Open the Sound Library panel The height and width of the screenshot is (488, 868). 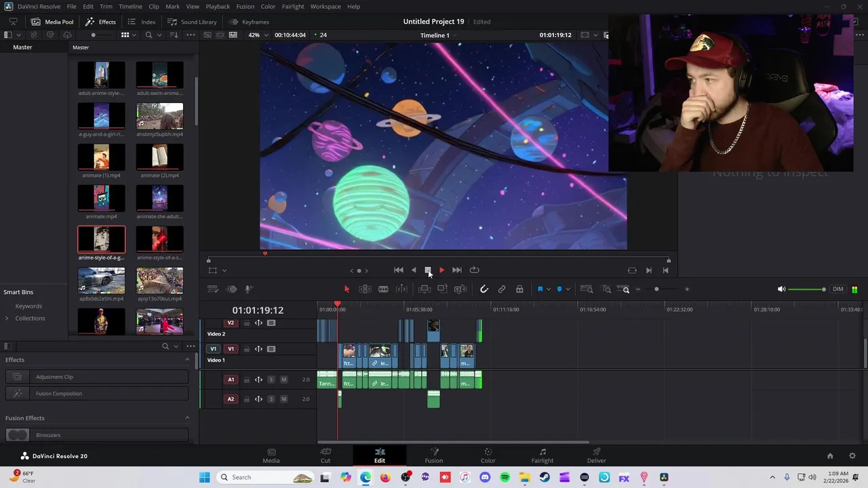(192, 22)
